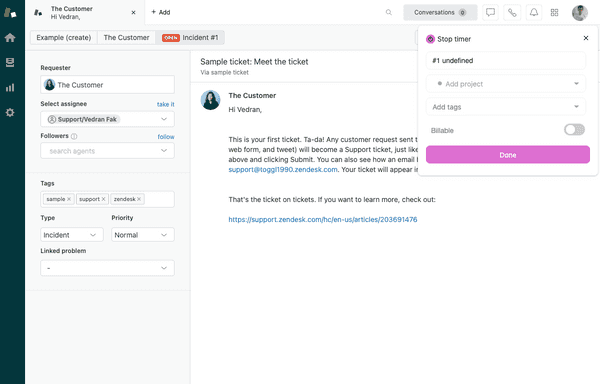Click the Conversations button
This screenshot has width=600, height=384.
pos(440,12)
